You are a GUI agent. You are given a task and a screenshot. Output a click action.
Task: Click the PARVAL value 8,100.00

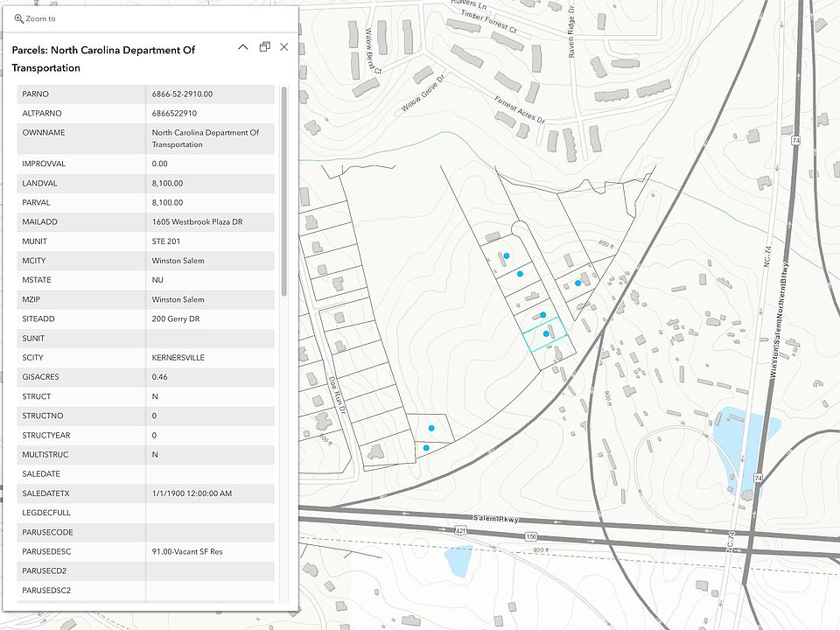pos(167,202)
